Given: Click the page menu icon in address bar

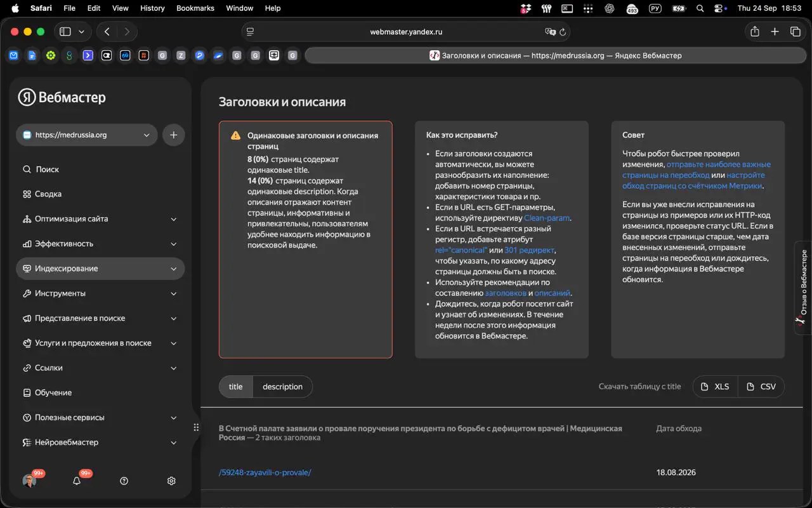Looking at the screenshot, I should pyautogui.click(x=251, y=32).
